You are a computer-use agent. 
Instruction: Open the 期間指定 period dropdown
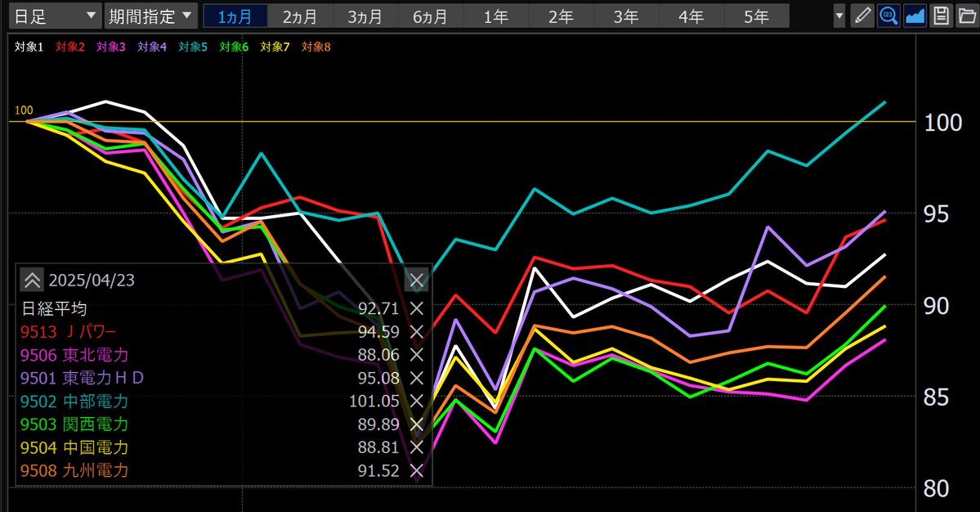click(x=150, y=16)
